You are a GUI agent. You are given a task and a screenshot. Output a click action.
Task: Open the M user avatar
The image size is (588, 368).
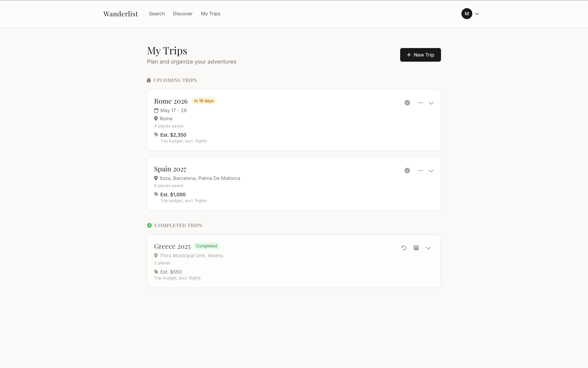(467, 14)
